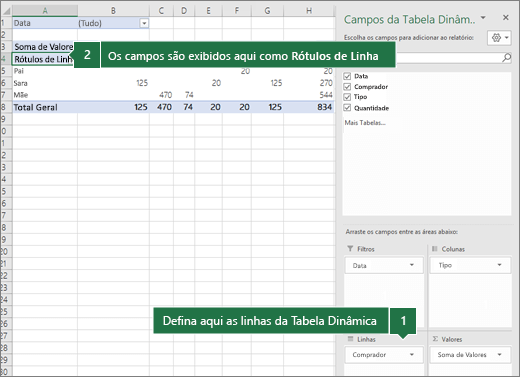The width and height of the screenshot is (520, 377).
Task: Select column B header
Action: tap(113, 11)
